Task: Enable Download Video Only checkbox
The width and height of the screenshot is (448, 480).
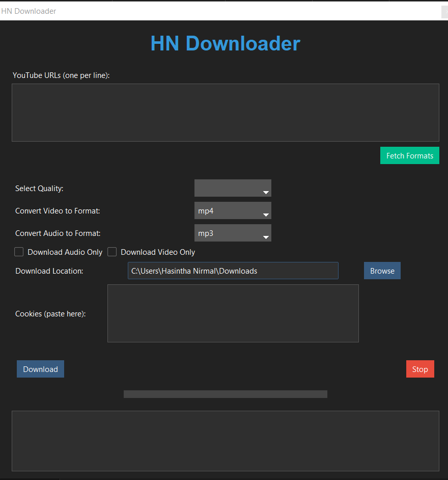Action: (112, 252)
